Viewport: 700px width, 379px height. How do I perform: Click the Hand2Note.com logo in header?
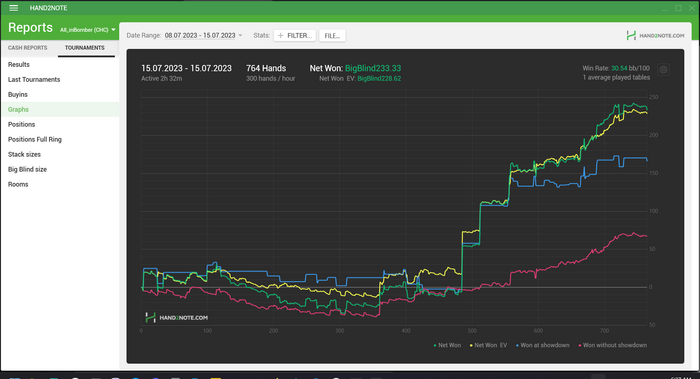[655, 35]
